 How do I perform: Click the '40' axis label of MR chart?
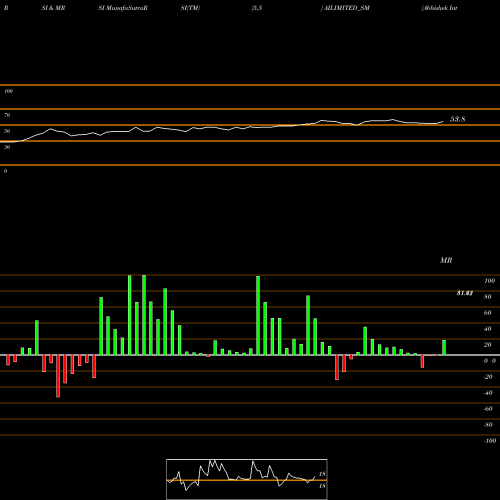488,329
